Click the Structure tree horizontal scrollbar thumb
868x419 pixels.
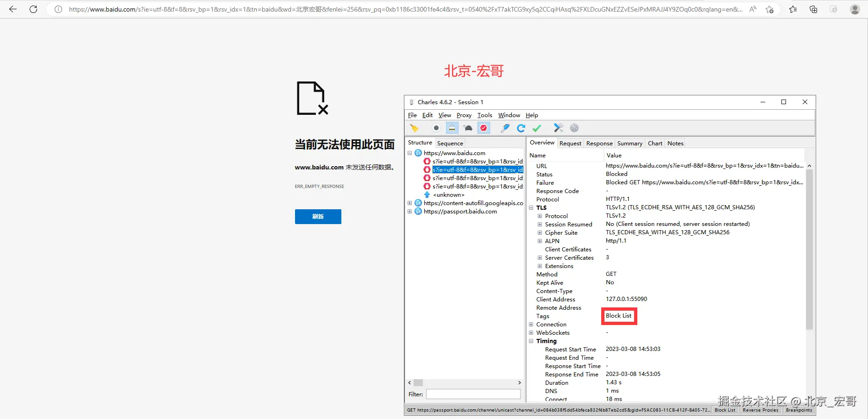coord(418,383)
